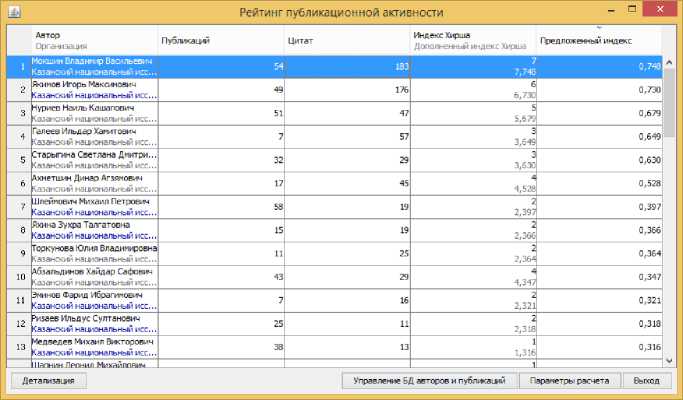
Task: Select author Якимов Игорь Максимович
Action: coord(84,85)
